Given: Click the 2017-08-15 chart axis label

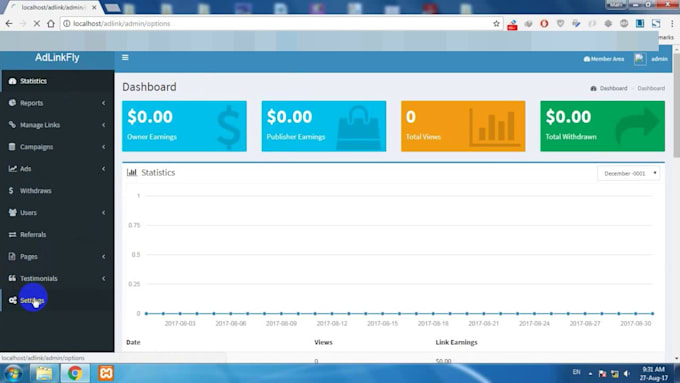Looking at the screenshot, I should tap(382, 324).
